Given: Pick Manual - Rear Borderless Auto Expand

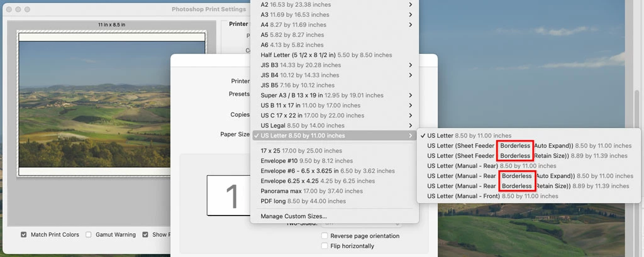Looking at the screenshot, I should point(528,176).
